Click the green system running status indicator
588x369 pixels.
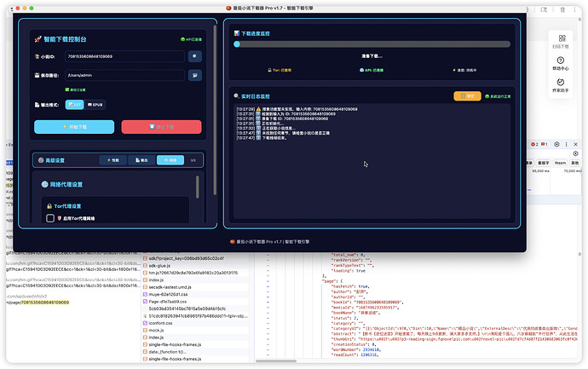click(x=498, y=96)
